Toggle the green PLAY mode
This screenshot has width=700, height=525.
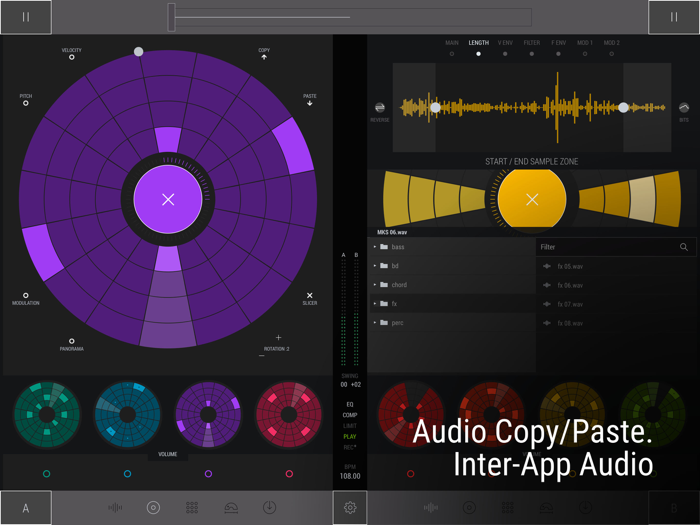click(x=350, y=437)
